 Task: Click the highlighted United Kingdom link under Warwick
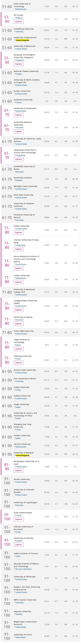(x=22, y=456)
